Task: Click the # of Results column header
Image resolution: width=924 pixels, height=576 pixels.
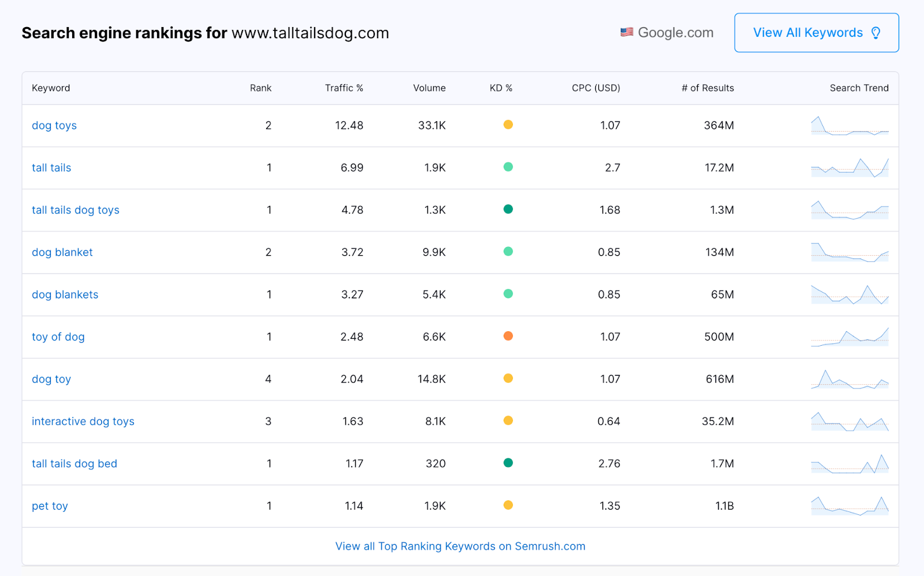Action: coord(707,88)
